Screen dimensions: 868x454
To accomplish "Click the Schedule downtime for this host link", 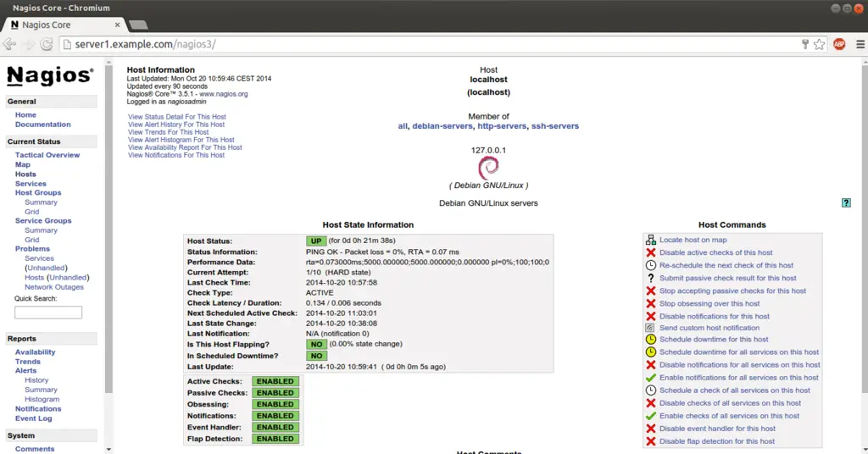I will pos(714,340).
